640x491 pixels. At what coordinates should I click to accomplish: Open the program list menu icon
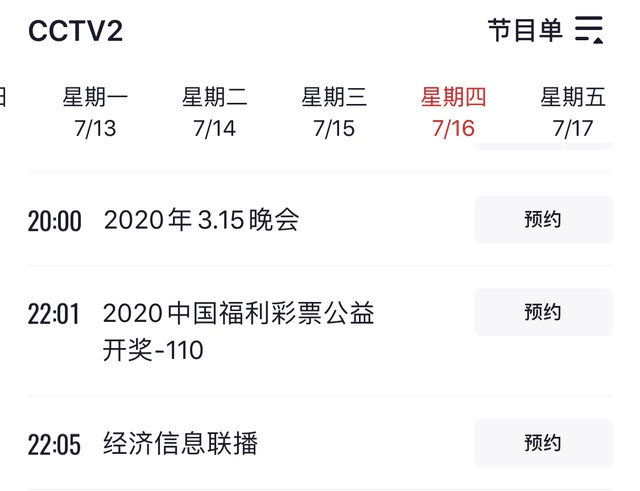point(590,30)
